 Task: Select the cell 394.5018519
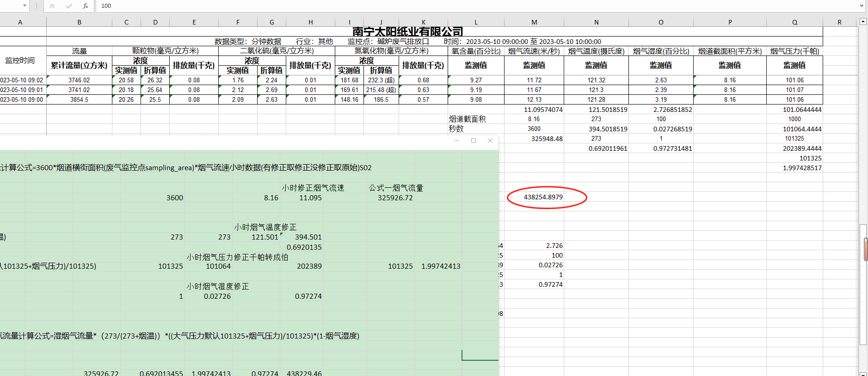pyautogui.click(x=597, y=129)
